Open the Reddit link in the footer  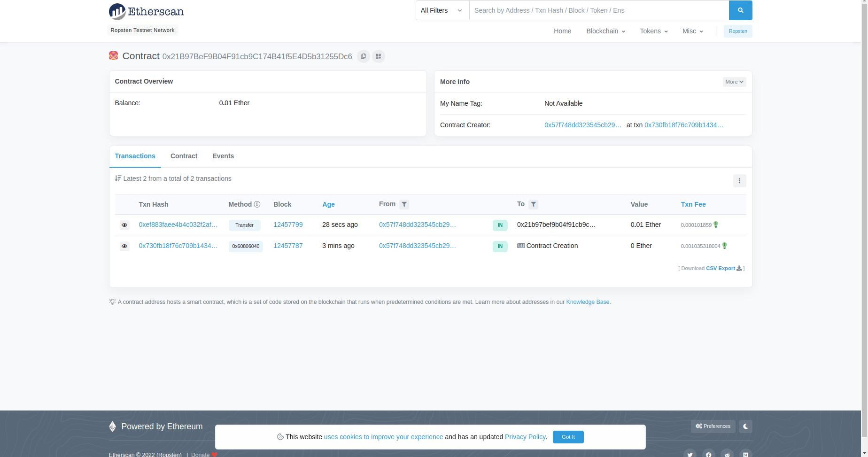727,455
